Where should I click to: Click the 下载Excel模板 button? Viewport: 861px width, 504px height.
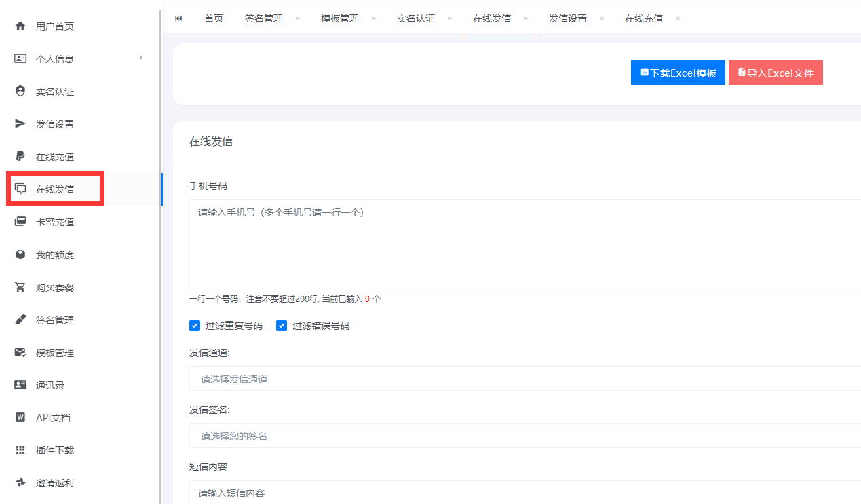(x=678, y=73)
